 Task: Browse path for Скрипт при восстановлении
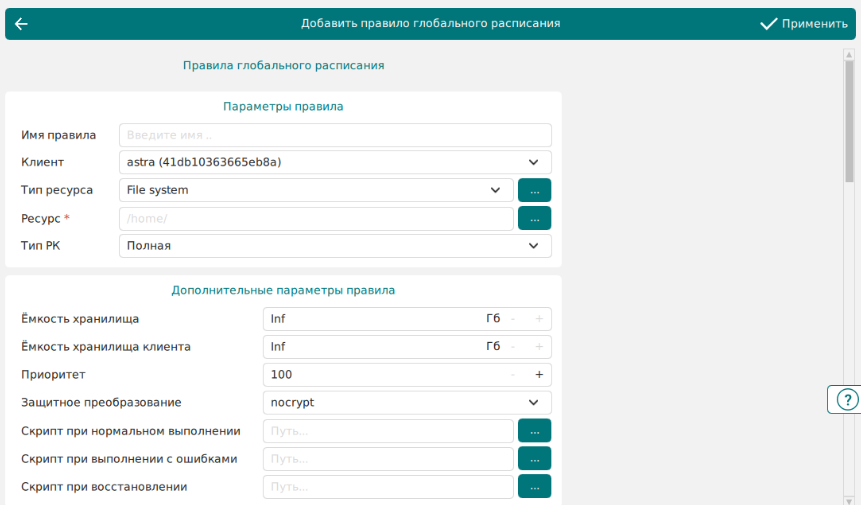tap(534, 487)
